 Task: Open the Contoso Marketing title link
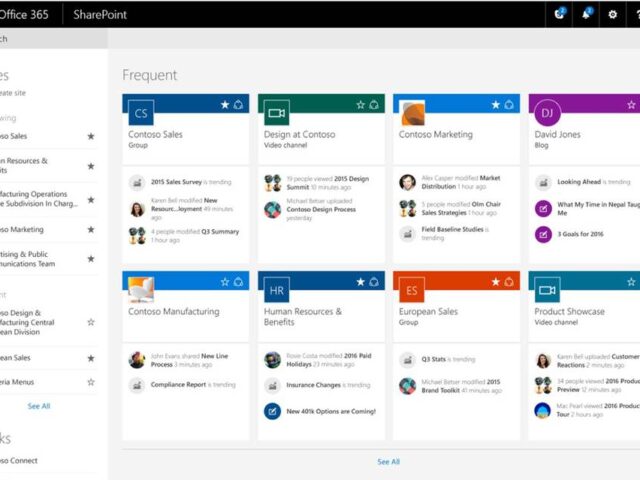[x=436, y=134]
